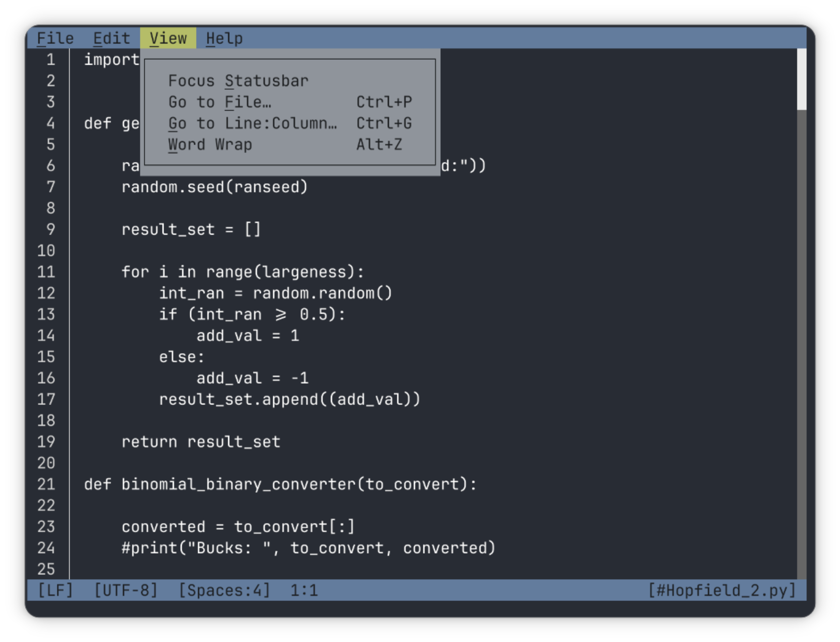Click the return result_set statement
This screenshot has width=840, height=642.
(x=201, y=441)
